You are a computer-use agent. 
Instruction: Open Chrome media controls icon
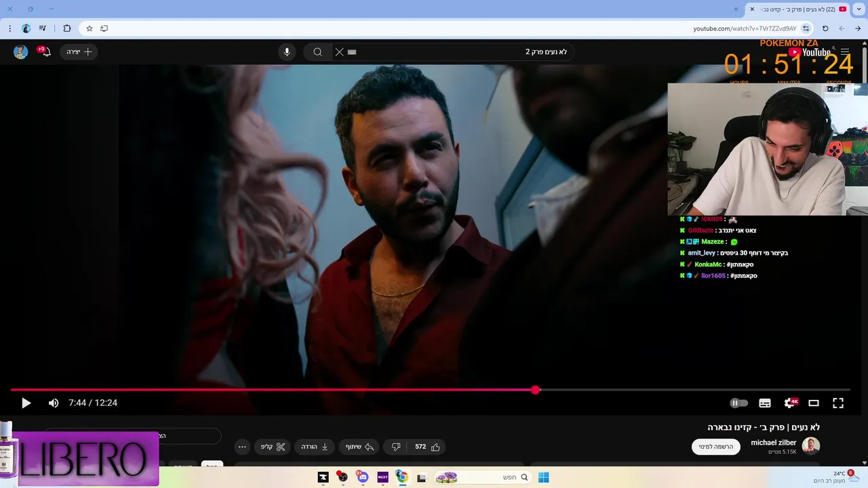(43, 28)
